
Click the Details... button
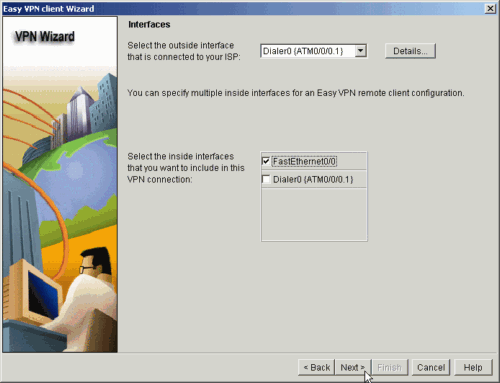coord(410,51)
